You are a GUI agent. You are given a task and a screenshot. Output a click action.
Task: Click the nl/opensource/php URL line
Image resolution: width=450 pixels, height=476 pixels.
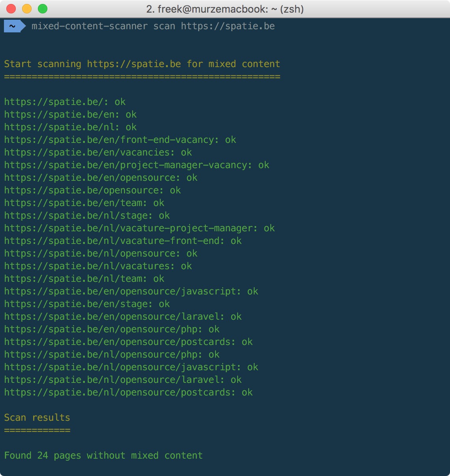pyautogui.click(x=112, y=354)
